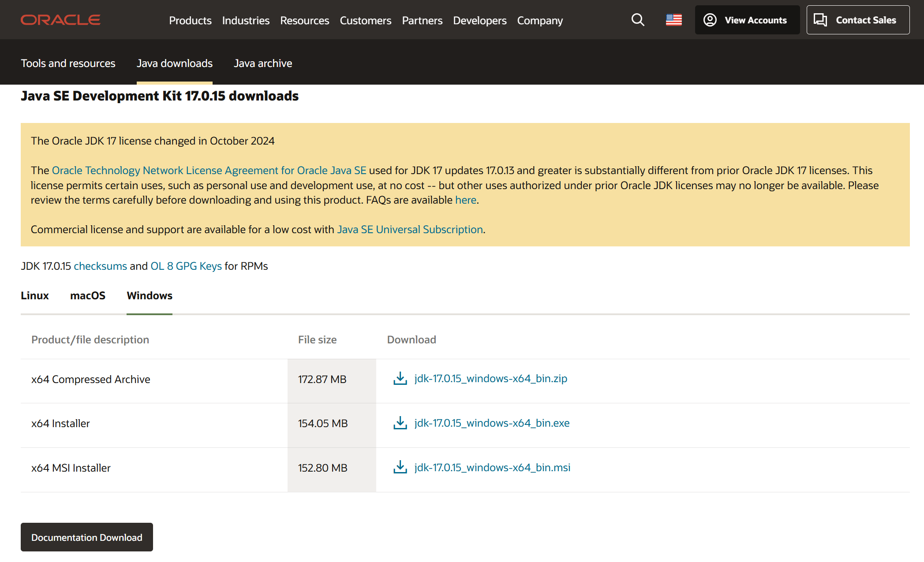Open the View Accounts button
This screenshot has height=562, width=924.
point(747,20)
